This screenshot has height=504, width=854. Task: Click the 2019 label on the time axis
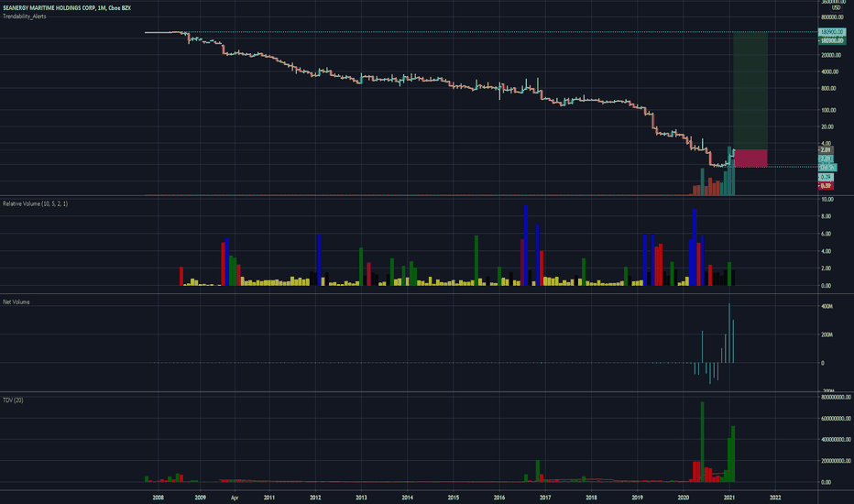pyautogui.click(x=637, y=498)
